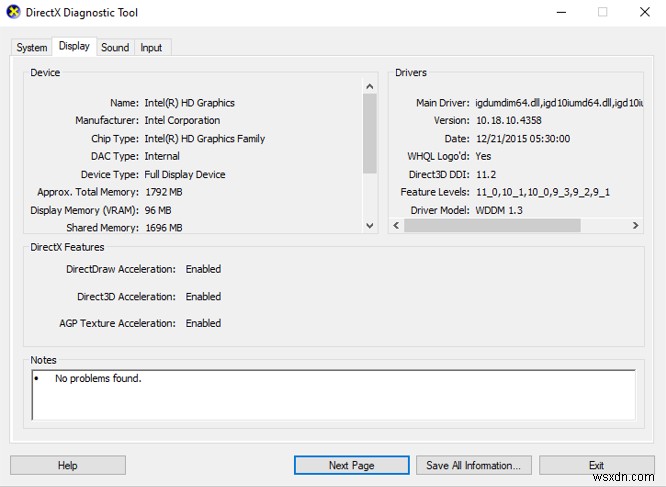Click the '96 MB' display memory value
Viewport: 666px width, 487px height.
158,210
